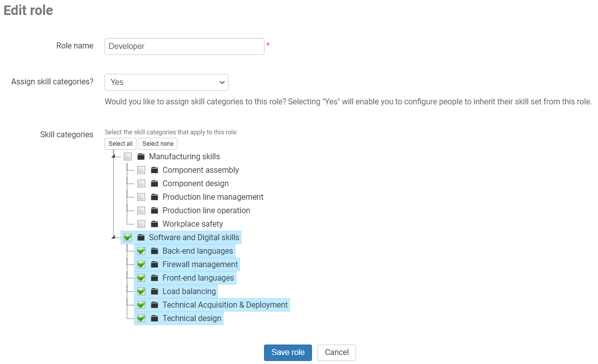The width and height of the screenshot is (598, 364).
Task: Open the Assign skill categories dropdown
Action: [x=166, y=82]
